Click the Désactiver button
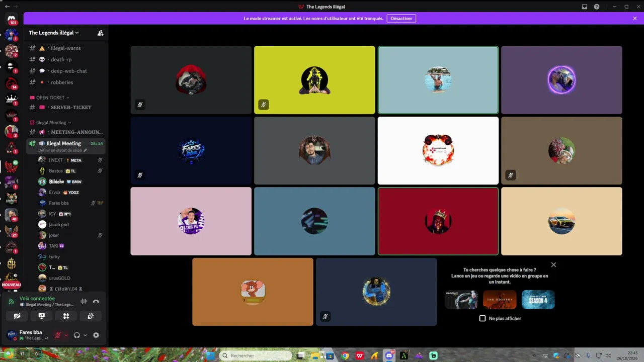This screenshot has width=644, height=362. click(x=401, y=18)
